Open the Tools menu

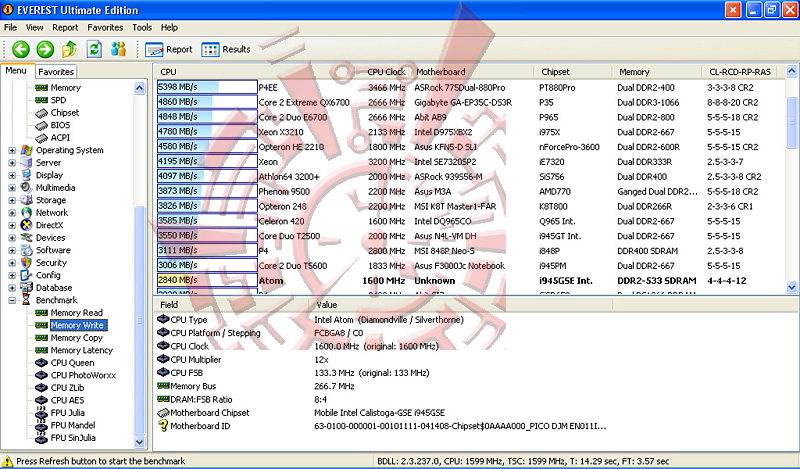click(x=142, y=27)
